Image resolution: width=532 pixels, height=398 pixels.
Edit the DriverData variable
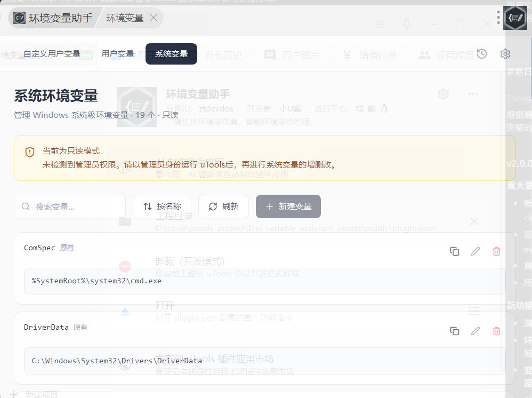(475, 331)
